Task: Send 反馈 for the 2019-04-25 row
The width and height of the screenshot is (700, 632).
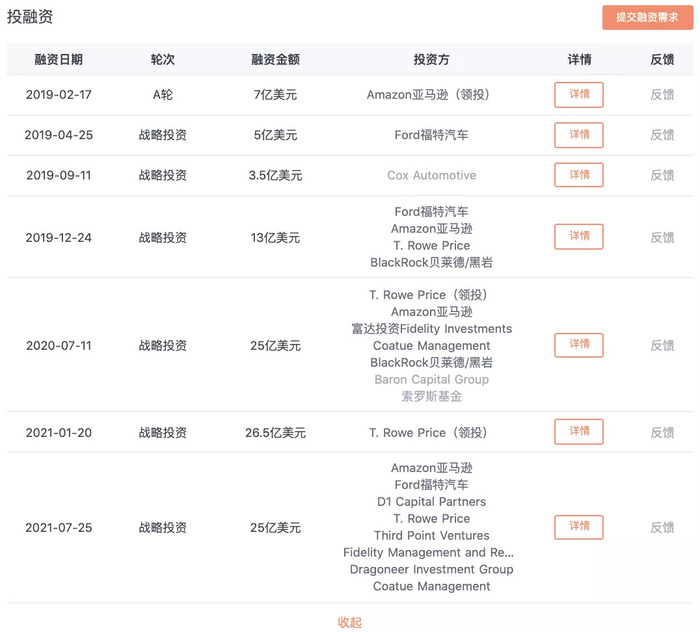Action: [662, 135]
